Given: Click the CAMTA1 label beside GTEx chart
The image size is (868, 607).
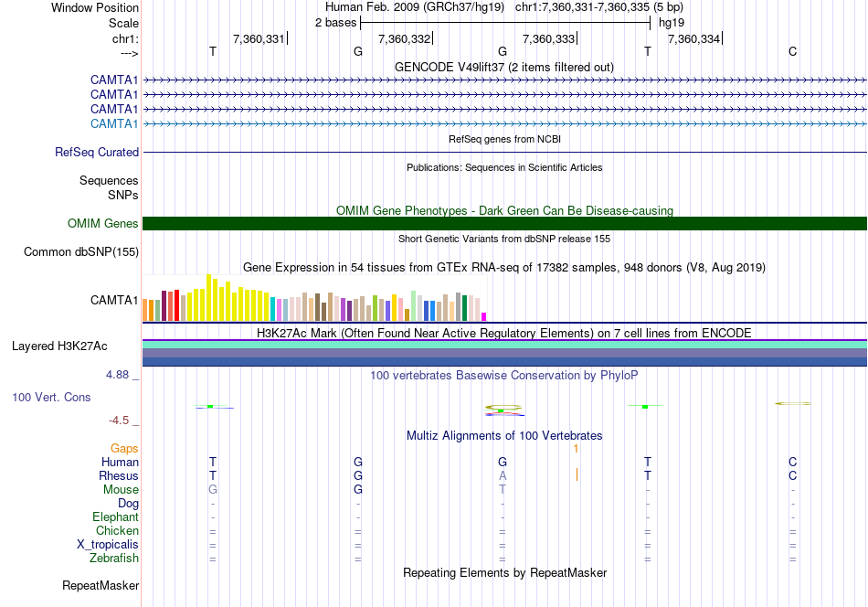Looking at the screenshot, I should point(114,300).
